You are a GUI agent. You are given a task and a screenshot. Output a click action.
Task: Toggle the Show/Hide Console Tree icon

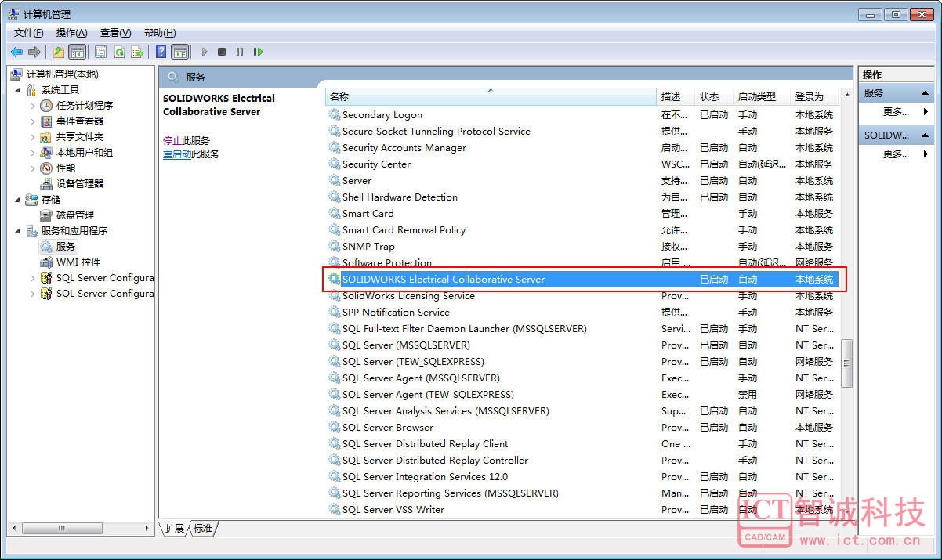click(77, 52)
